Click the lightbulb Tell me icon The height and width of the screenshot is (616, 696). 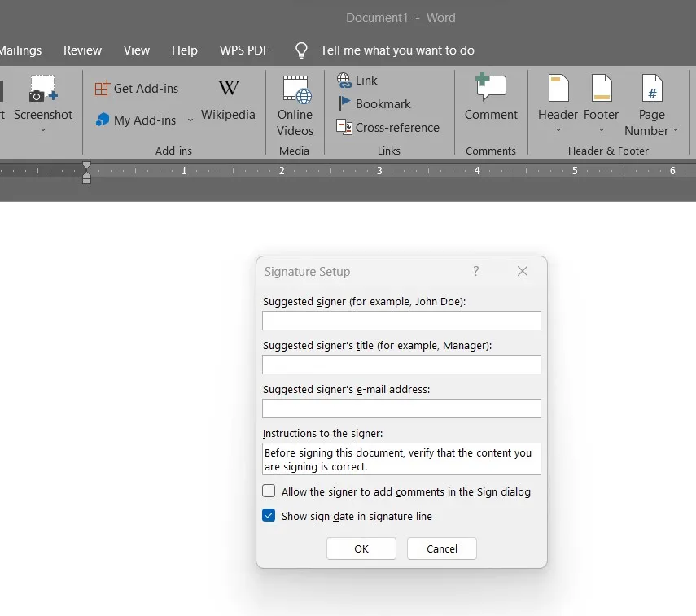pos(302,50)
